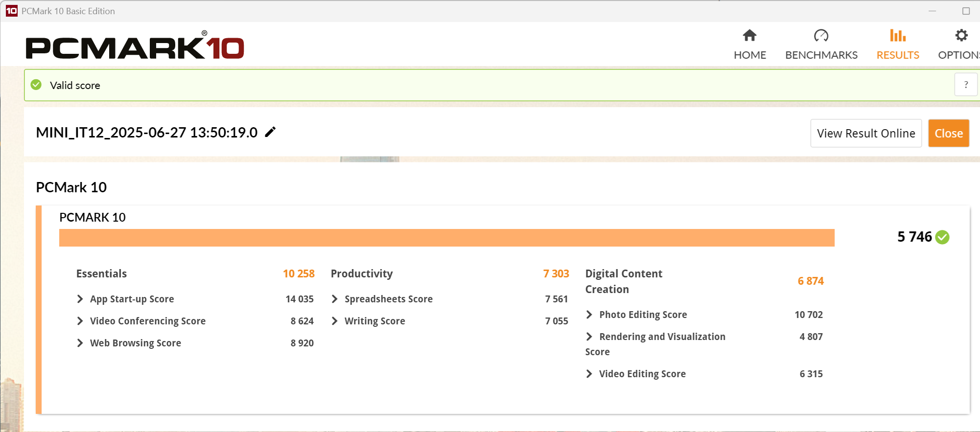This screenshot has width=980, height=432.
Task: Open the question mark help button
Action: [966, 85]
